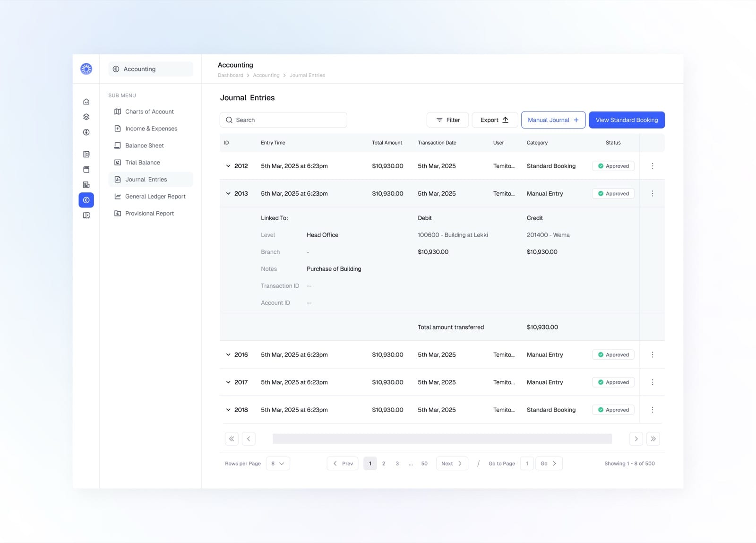This screenshot has height=543, width=756.
Task: Open Charts of Account submenu item
Action: click(151, 112)
